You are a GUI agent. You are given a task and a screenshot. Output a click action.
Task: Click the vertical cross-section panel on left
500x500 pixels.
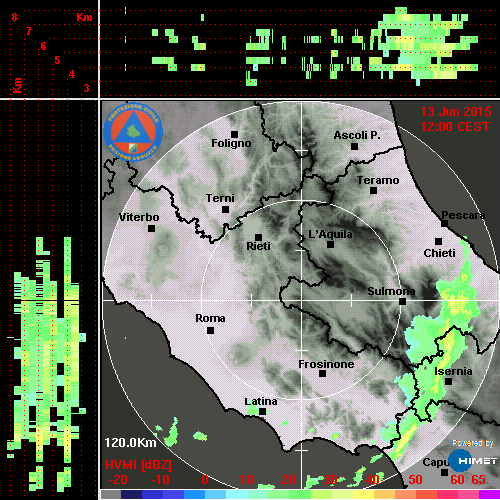(x=49, y=300)
